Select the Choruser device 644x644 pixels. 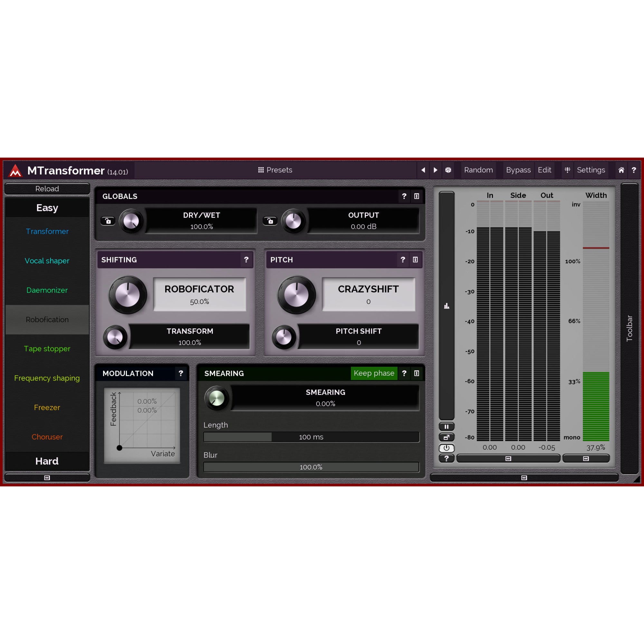pos(47,437)
